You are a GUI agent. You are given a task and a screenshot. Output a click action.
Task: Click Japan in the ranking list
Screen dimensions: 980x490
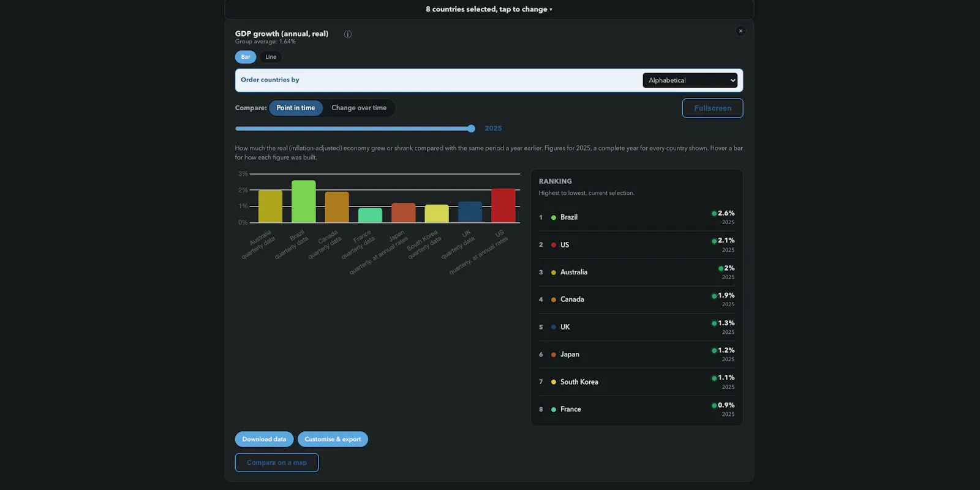(x=636, y=355)
